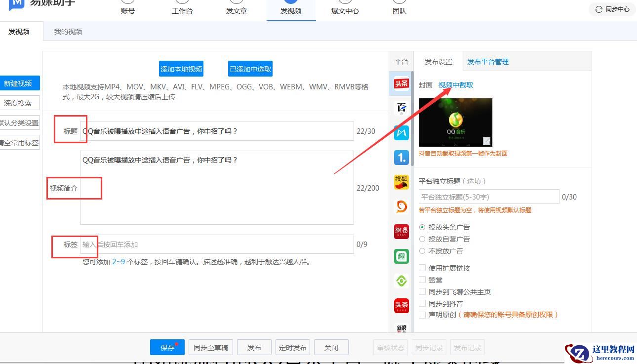This screenshot has height=364, width=637.
Task: Choose 投放头条广告 radio option
Action: (x=422, y=227)
